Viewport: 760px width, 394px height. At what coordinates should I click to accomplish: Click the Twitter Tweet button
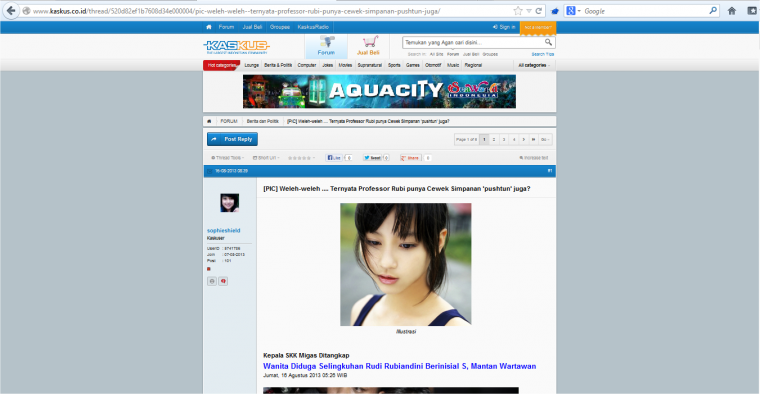tap(372, 158)
